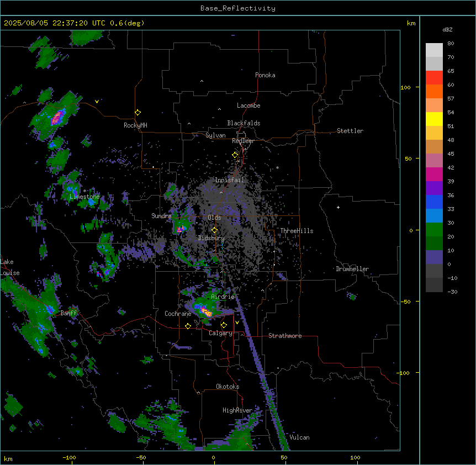Viewport: 476px width, 465px height.
Task: Click the Cochrane town label
Action: pyautogui.click(x=178, y=314)
